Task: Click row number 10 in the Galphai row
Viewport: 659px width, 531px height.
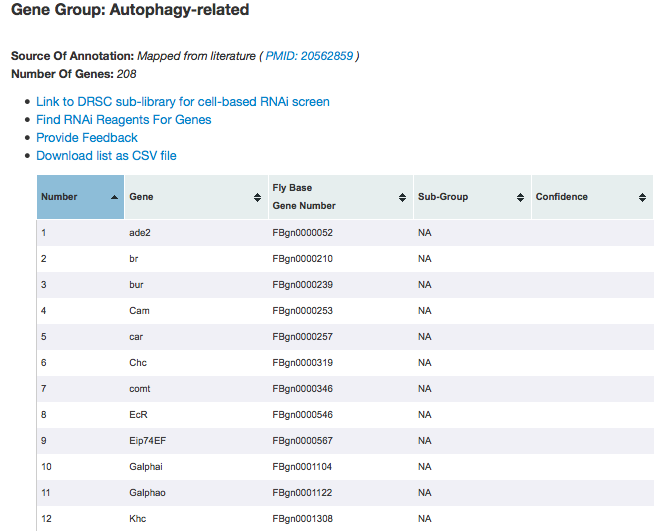Action: tap(46, 467)
